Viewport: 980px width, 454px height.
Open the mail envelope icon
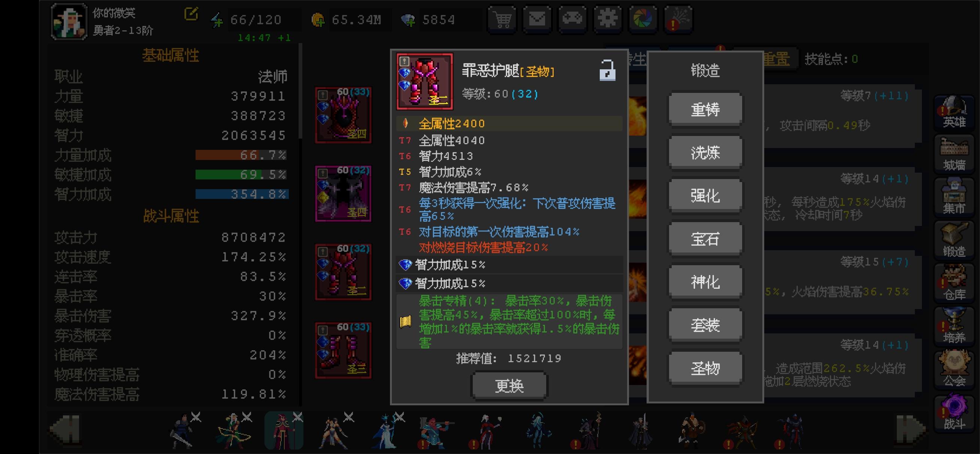pos(537,19)
